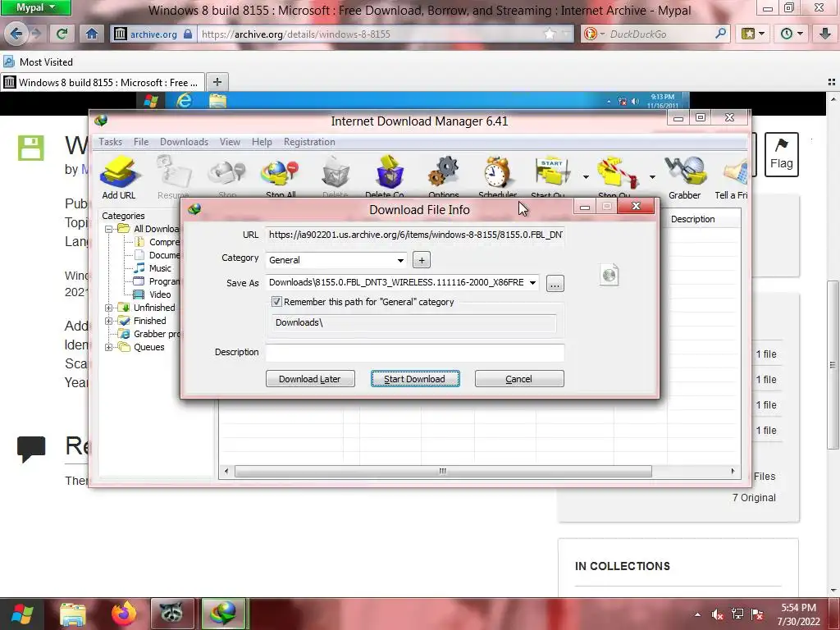Click the Add URL toolbar icon
Viewport: 840px width, 630px height.
119,172
